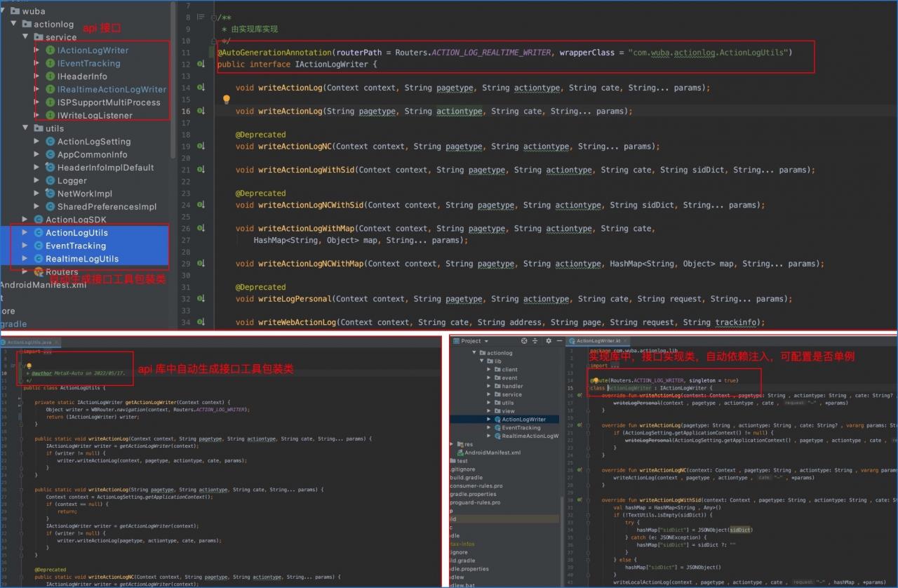
Task: Click the ActionLogUtils class icon in tree
Action: 39,233
